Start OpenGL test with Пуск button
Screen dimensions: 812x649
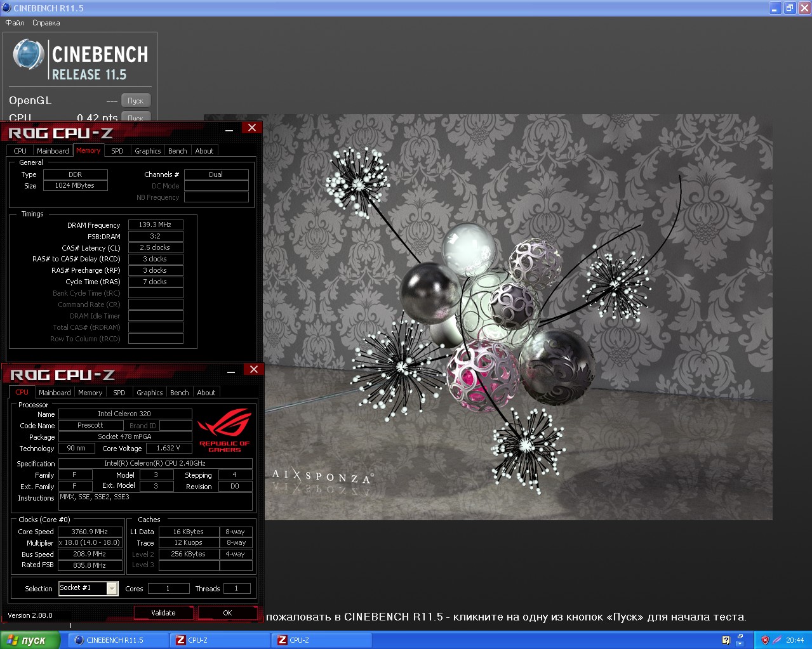coord(136,100)
